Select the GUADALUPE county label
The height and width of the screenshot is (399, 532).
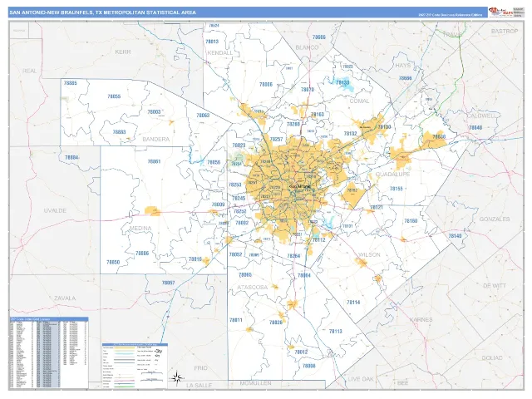[x=393, y=174]
